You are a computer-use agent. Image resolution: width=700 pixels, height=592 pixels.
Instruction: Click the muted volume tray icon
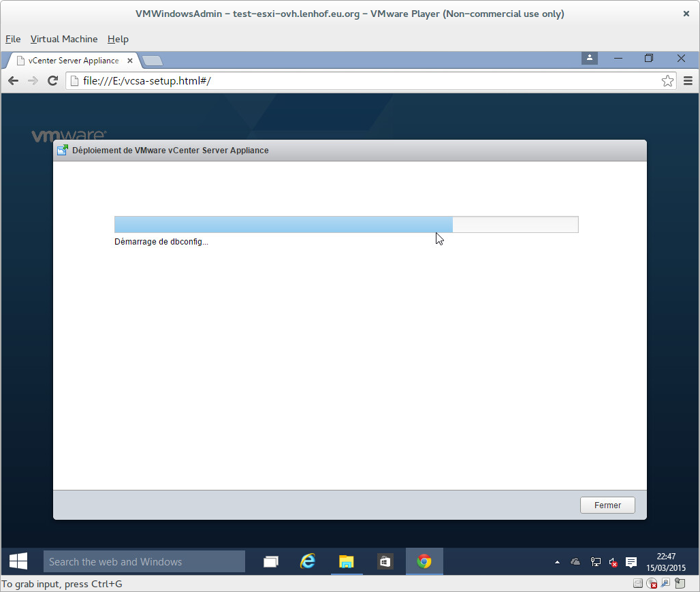(614, 563)
